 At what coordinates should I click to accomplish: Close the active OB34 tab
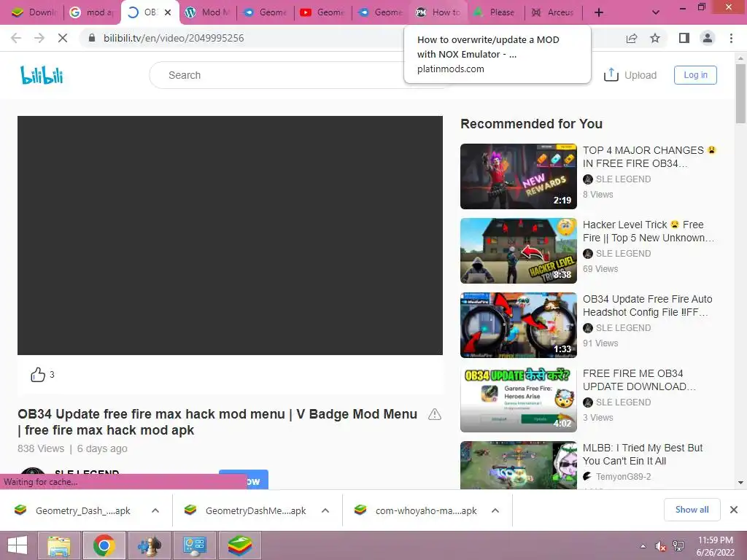[168, 12]
